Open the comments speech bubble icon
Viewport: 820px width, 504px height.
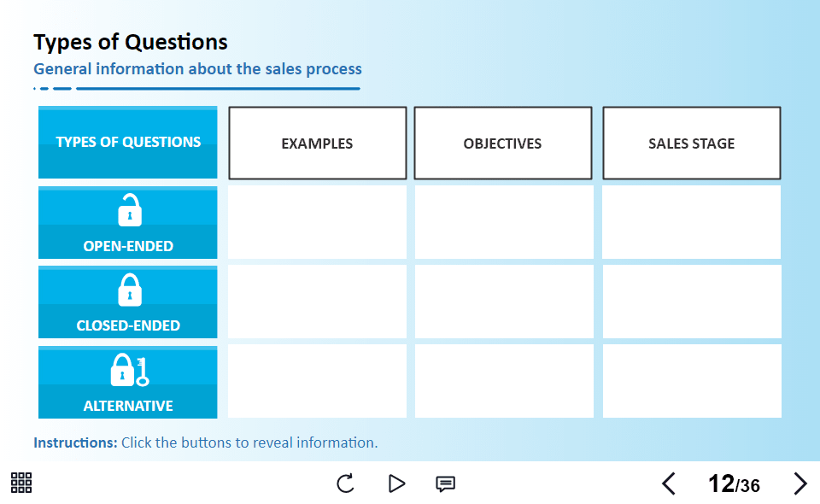click(446, 483)
